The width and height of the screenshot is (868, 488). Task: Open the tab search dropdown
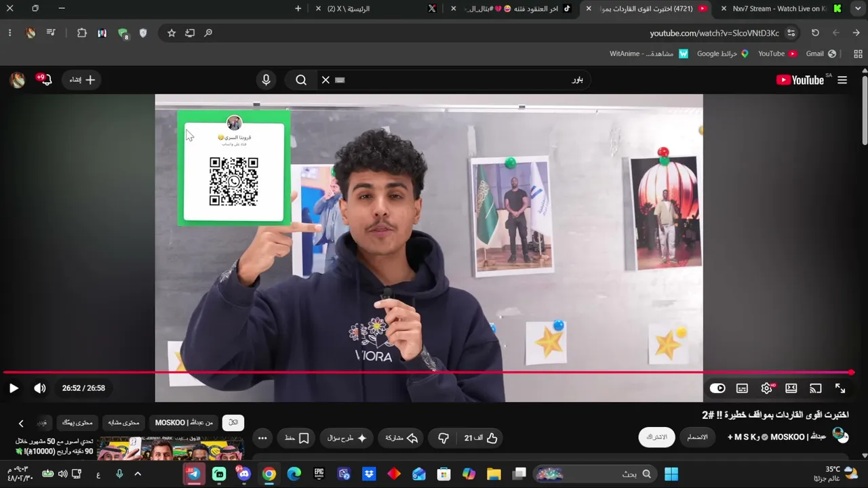857,8
